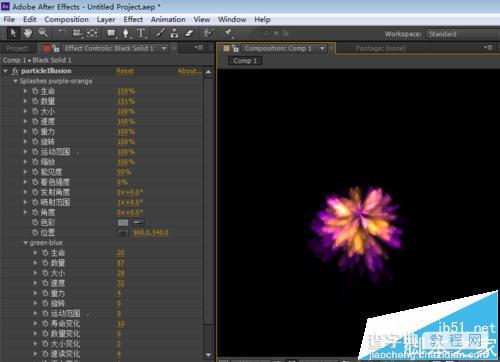Image resolution: width=500 pixels, height=362 pixels.
Task: Open the Composition panel options menu icon
Action: tap(488, 48)
